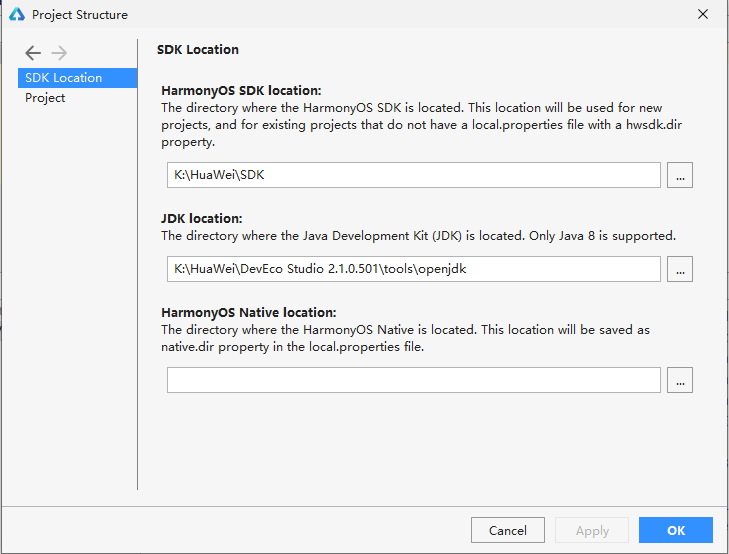Image resolution: width=729 pixels, height=554 pixels.
Task: Click the back navigation arrow
Action: (33, 53)
